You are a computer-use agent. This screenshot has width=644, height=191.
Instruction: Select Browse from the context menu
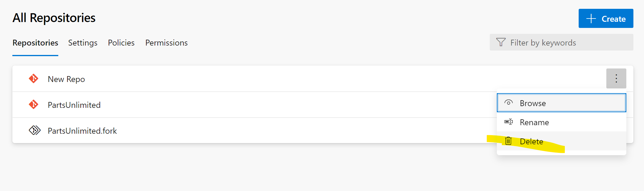[x=561, y=103]
